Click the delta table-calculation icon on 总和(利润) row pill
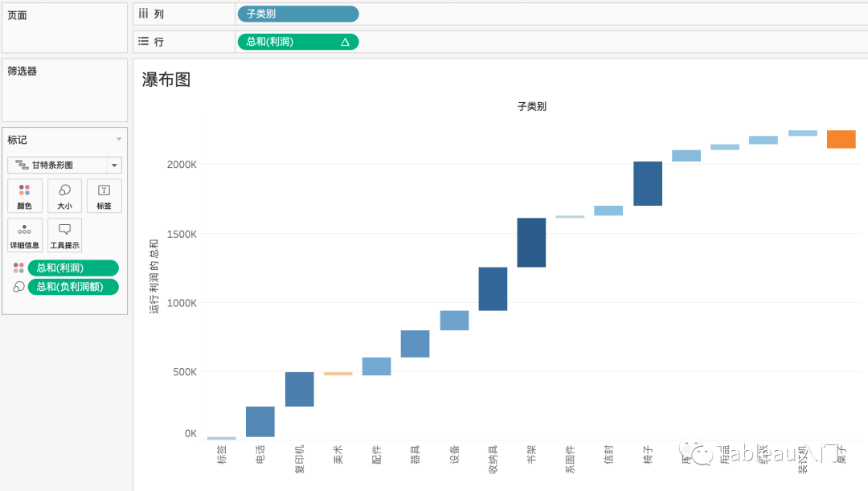The height and width of the screenshot is (491, 868). (x=345, y=42)
